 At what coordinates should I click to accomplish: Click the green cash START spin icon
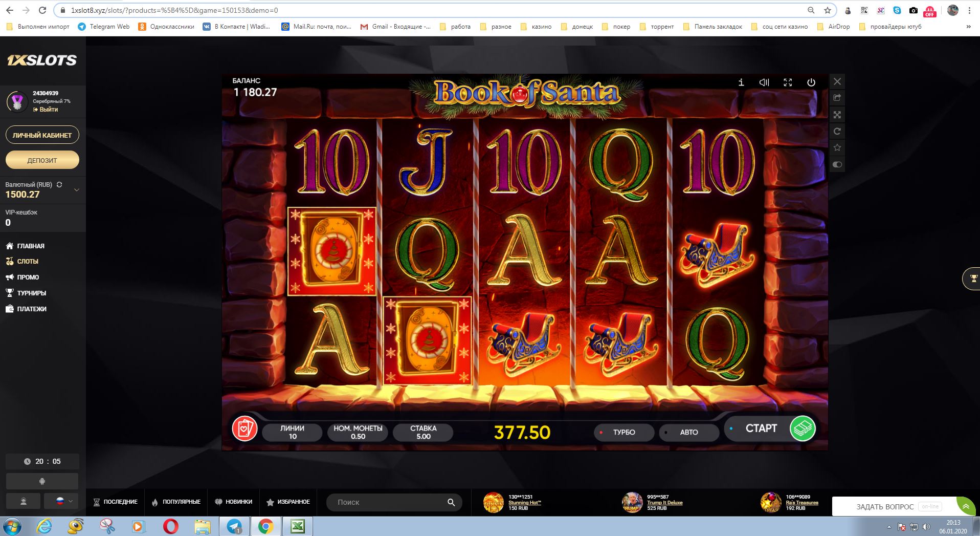point(803,428)
